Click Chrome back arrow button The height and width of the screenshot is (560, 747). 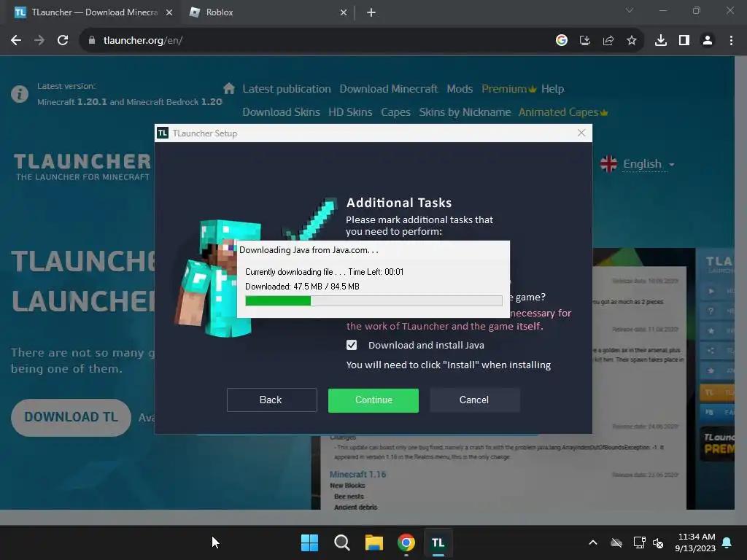point(16,41)
